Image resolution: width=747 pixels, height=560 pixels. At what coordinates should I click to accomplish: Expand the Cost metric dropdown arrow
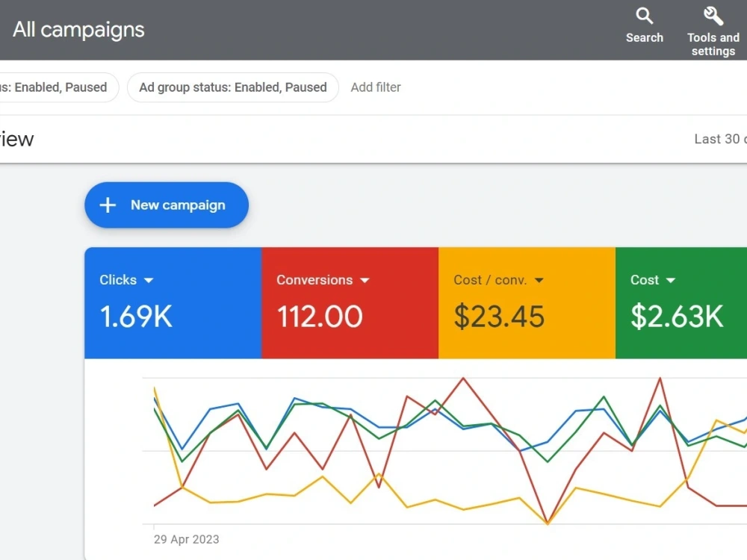(671, 281)
